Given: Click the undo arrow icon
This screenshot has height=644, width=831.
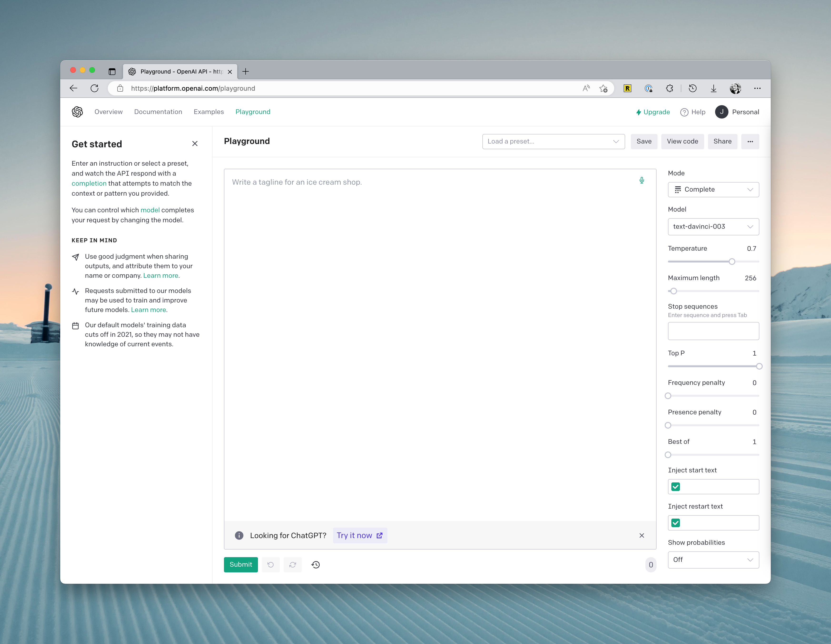Looking at the screenshot, I should [271, 565].
